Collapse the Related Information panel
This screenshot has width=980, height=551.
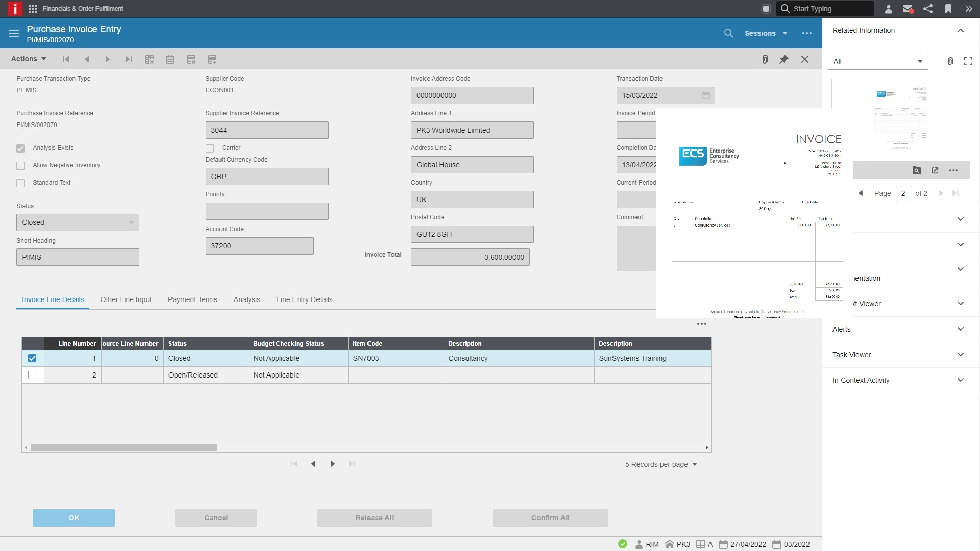pos(961,30)
